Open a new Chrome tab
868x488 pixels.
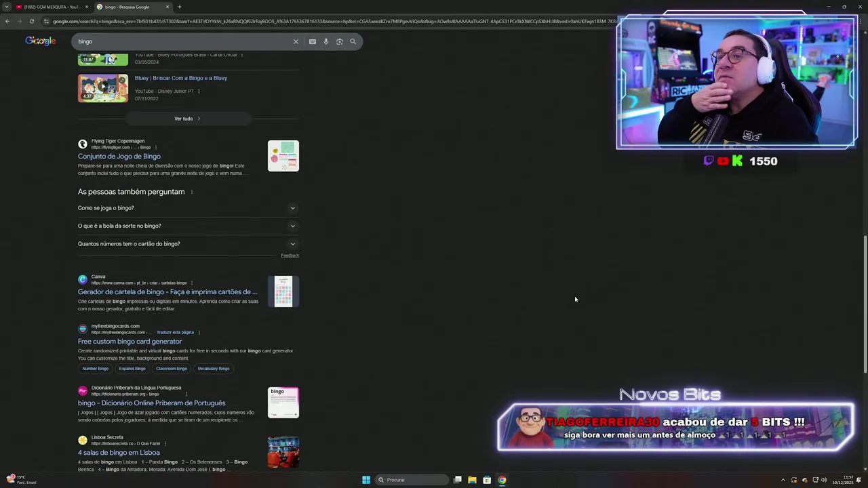coord(179,7)
